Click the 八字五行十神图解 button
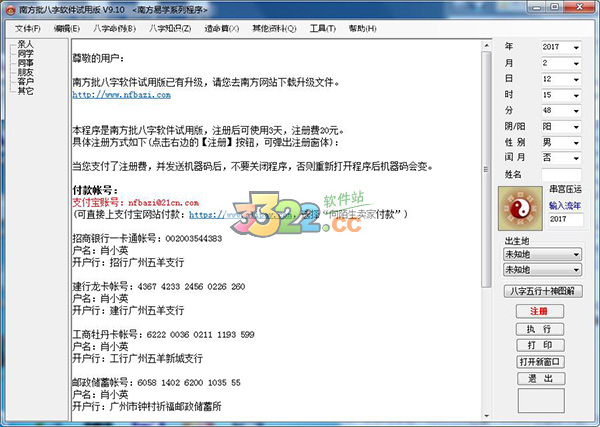600x427 pixels. tap(543, 291)
